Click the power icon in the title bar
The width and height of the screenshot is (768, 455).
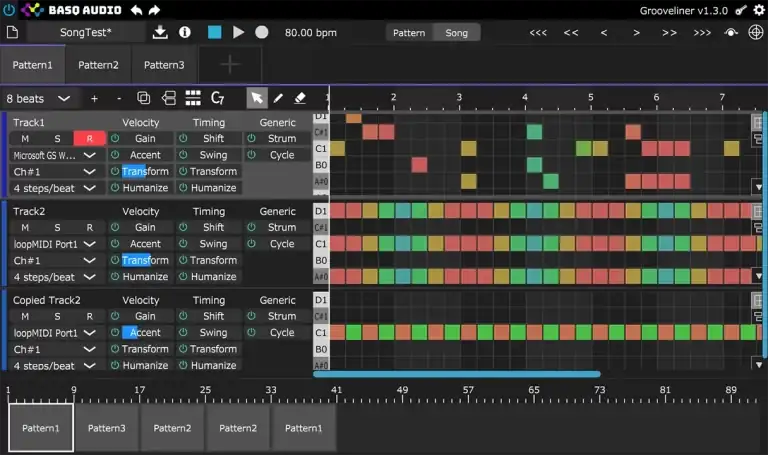(9, 10)
